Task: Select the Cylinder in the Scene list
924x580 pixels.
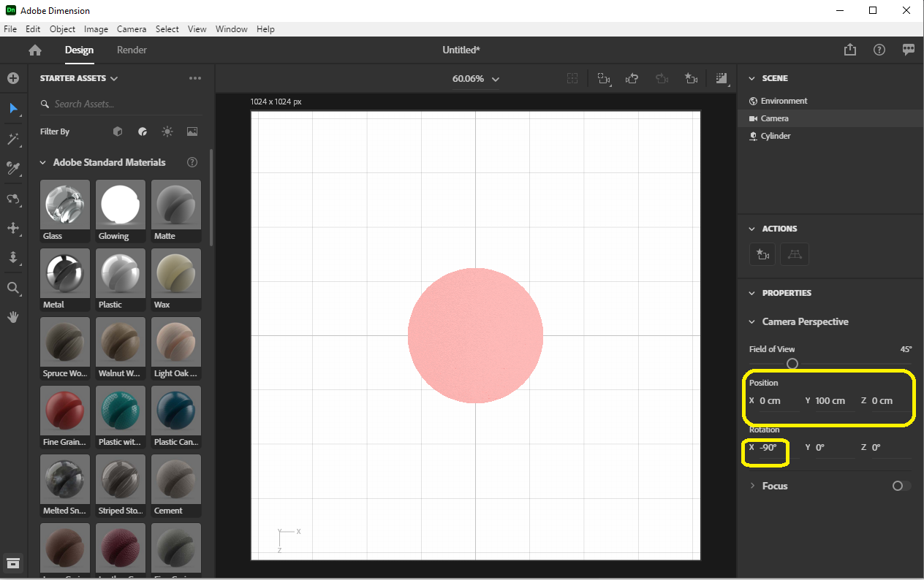Action: click(774, 136)
